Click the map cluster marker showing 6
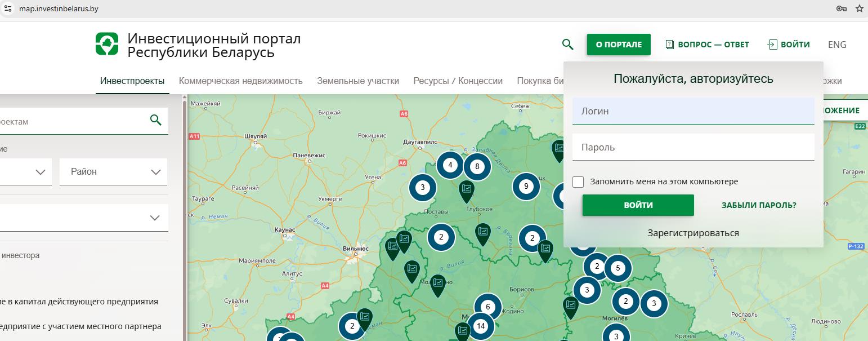Viewport: 868px width, 341px height. click(x=487, y=307)
